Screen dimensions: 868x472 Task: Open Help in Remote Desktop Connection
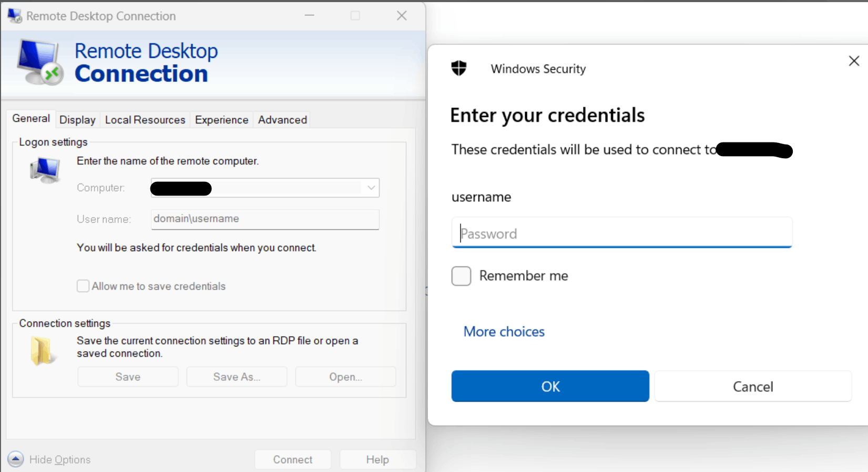coord(377,459)
